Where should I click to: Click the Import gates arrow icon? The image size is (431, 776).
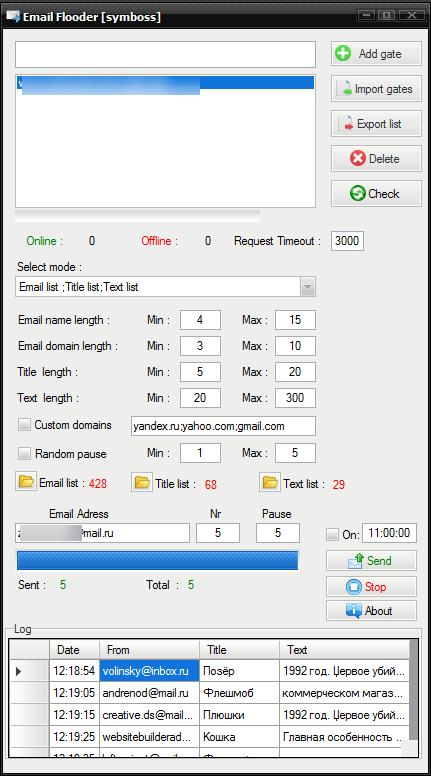pos(343,89)
